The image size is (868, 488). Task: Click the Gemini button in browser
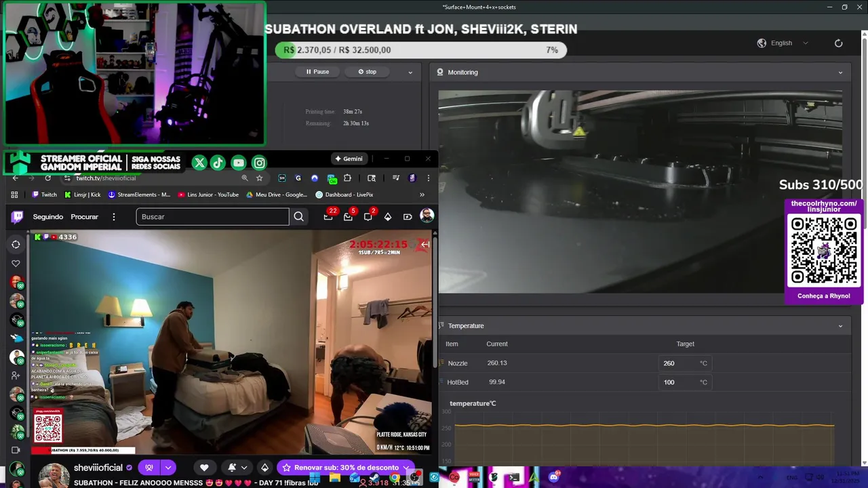(349, 159)
